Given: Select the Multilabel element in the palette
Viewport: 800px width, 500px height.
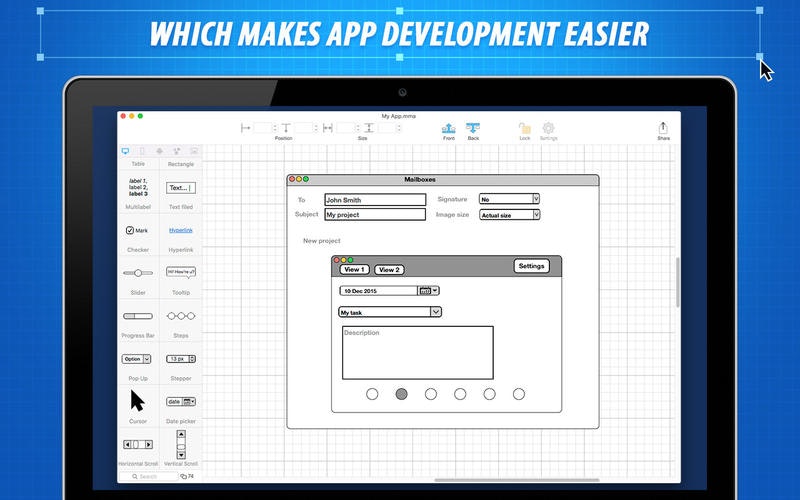Looking at the screenshot, I should pos(138,187).
